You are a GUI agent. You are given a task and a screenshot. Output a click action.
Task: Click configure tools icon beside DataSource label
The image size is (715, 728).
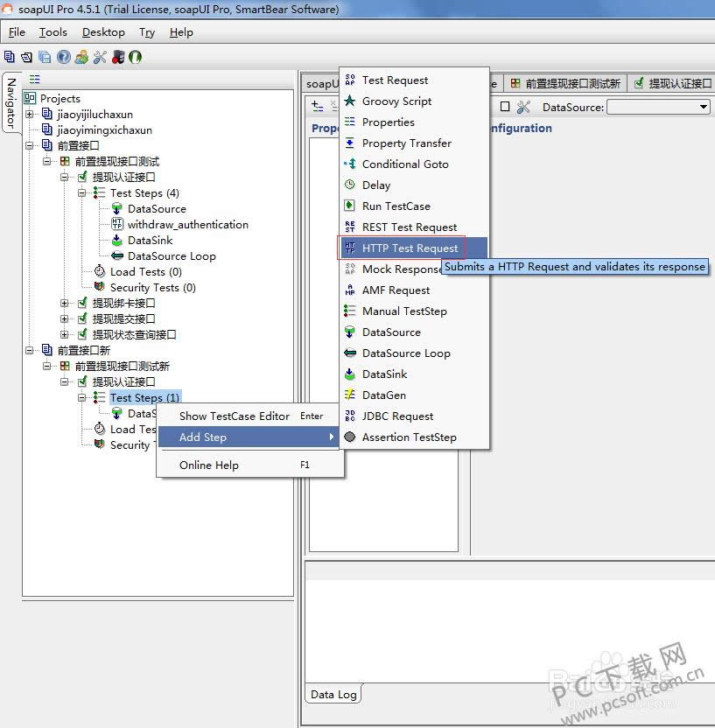pyautogui.click(x=523, y=107)
